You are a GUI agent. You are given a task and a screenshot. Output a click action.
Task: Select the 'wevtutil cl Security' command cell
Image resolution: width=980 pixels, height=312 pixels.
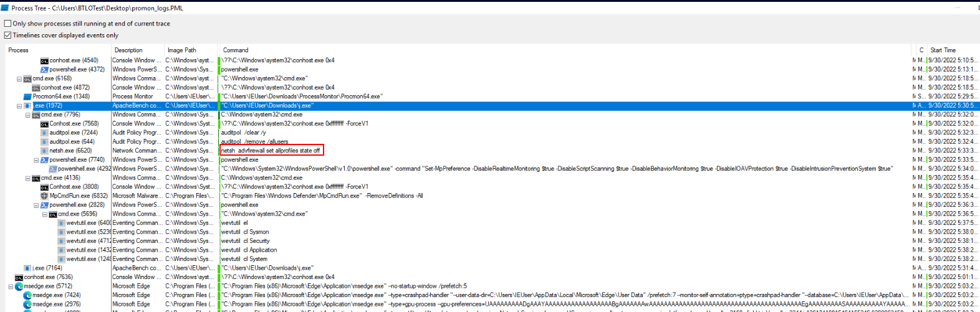246,241
